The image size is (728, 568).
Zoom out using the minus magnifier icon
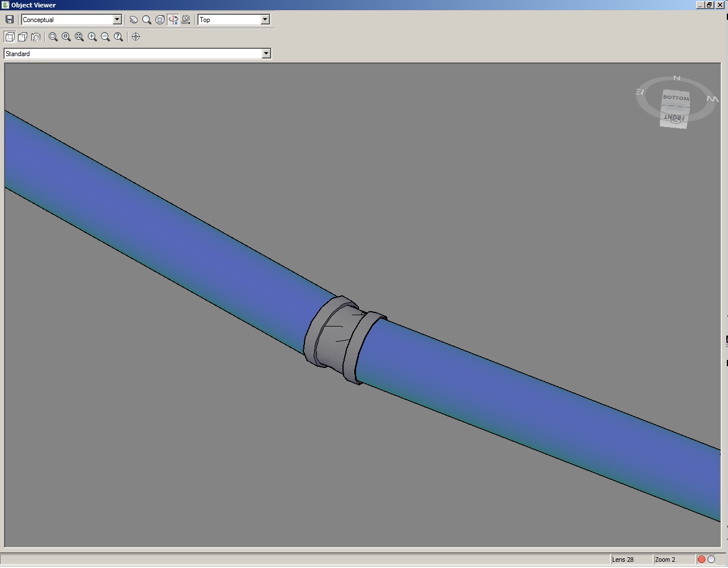point(105,37)
